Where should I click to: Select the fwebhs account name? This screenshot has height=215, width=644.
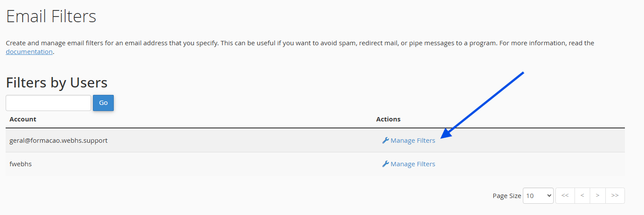click(x=20, y=164)
